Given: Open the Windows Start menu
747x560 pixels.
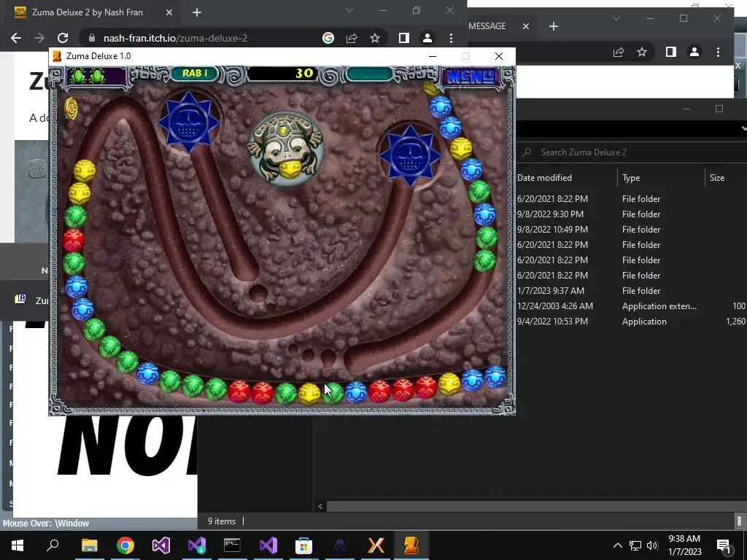Looking at the screenshot, I should tap(18, 545).
